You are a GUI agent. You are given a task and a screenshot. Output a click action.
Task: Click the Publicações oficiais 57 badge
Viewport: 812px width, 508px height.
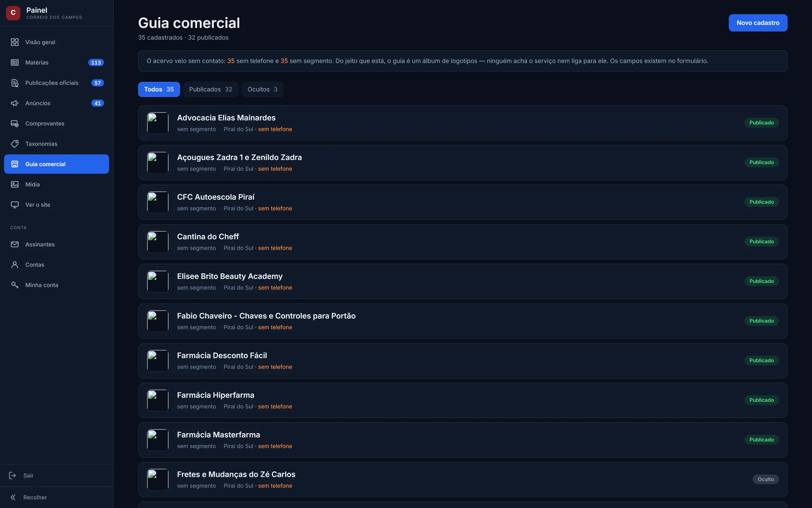97,83
